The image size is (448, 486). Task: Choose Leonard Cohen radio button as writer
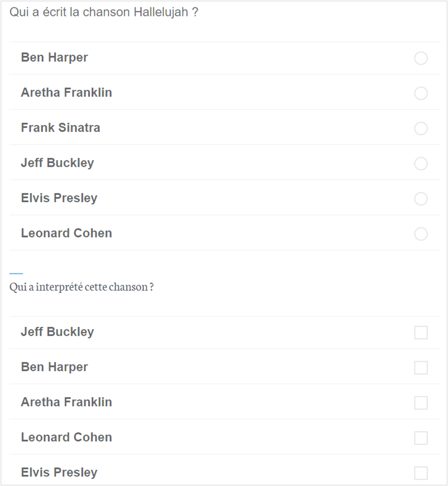[x=421, y=234]
